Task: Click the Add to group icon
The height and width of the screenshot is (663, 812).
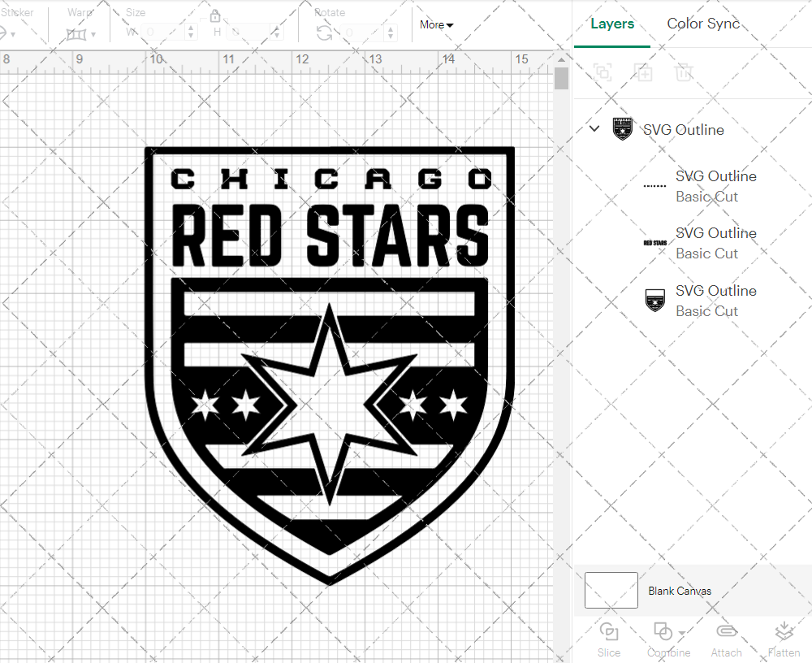Action: [643, 72]
